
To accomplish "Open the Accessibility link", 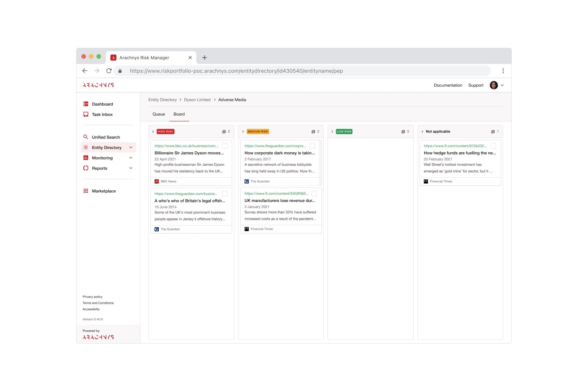I will click(x=91, y=309).
